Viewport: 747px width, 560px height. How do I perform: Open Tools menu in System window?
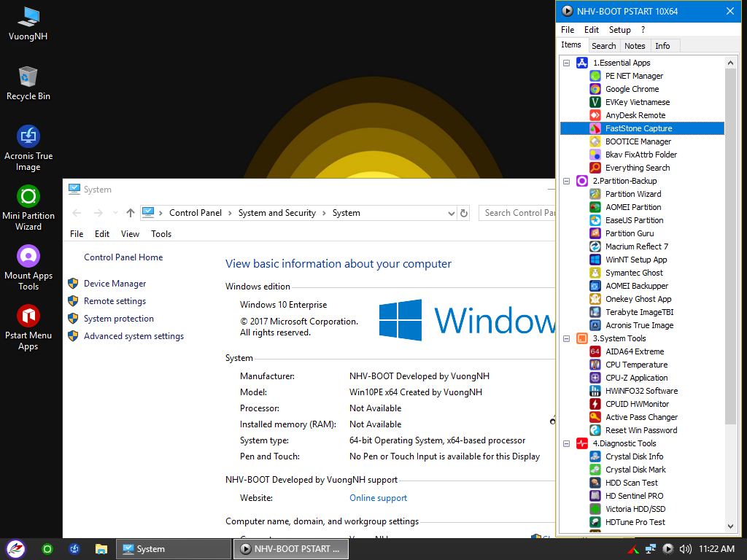[x=161, y=234]
